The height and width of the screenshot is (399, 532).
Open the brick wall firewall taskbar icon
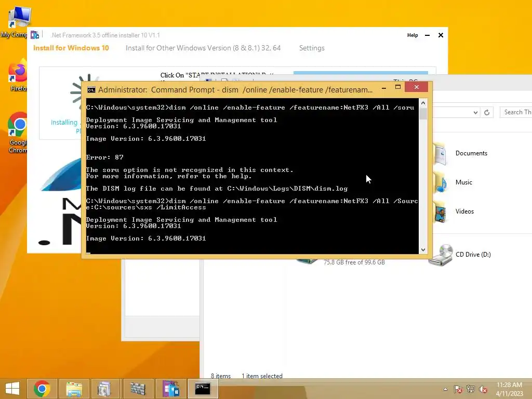(138, 389)
